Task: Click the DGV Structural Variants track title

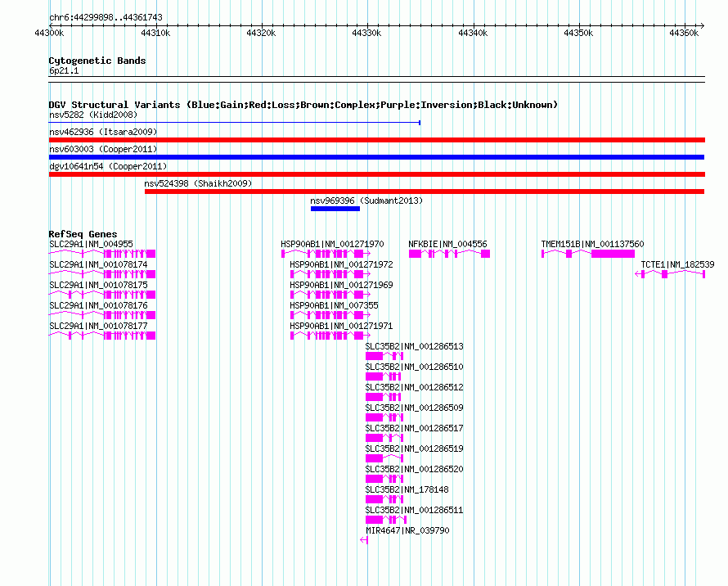Action: (303, 105)
